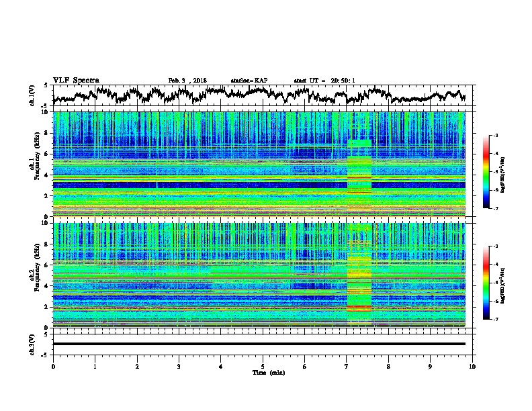Click time axis tick label 6

pos(305,367)
